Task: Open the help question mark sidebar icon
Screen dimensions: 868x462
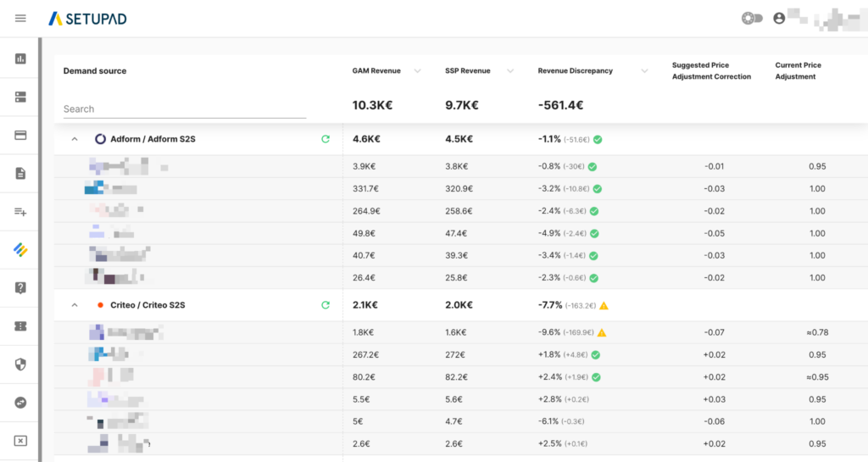Action: (20, 287)
